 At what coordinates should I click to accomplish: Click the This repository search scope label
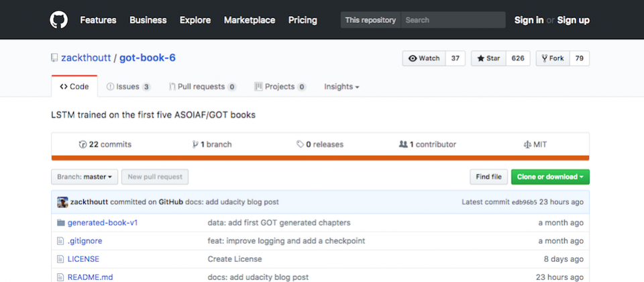(370, 19)
